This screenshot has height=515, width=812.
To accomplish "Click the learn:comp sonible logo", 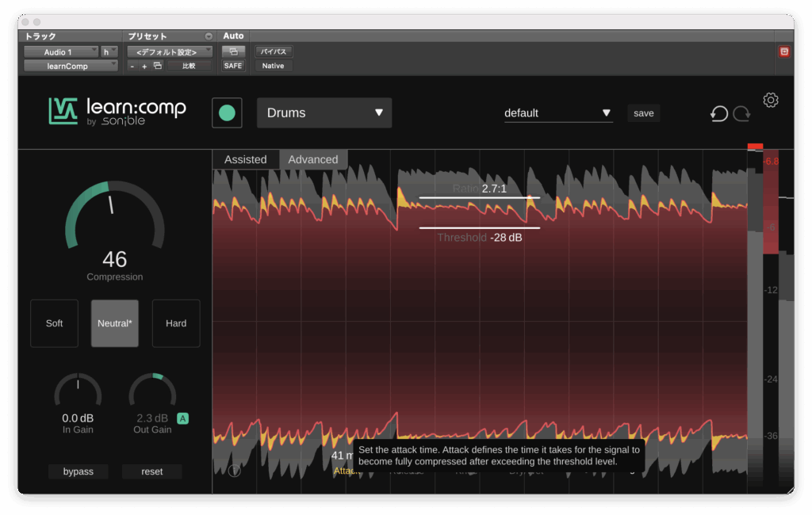I will (117, 111).
